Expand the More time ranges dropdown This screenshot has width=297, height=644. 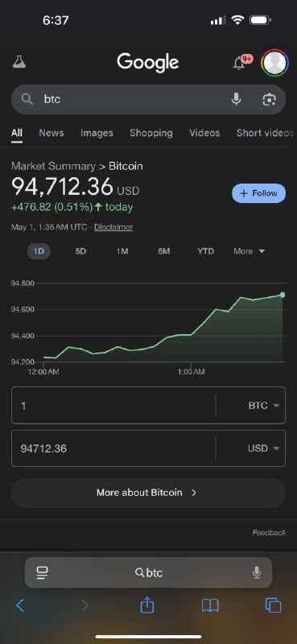(250, 251)
